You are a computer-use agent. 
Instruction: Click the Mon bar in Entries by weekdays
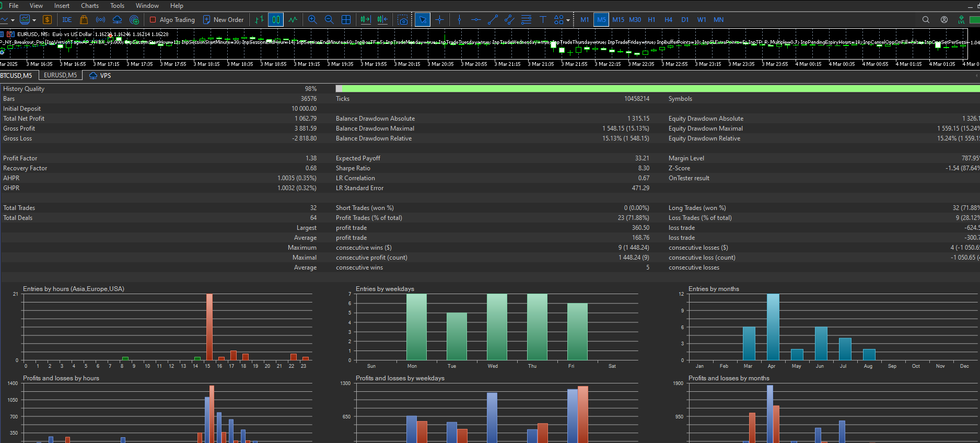pos(416,327)
